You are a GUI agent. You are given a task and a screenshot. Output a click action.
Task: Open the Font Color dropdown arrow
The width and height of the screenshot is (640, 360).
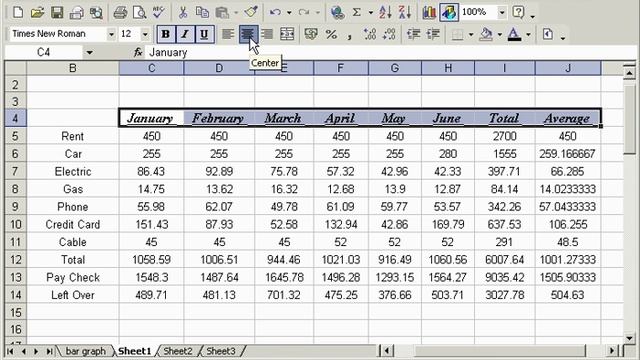tap(529, 35)
